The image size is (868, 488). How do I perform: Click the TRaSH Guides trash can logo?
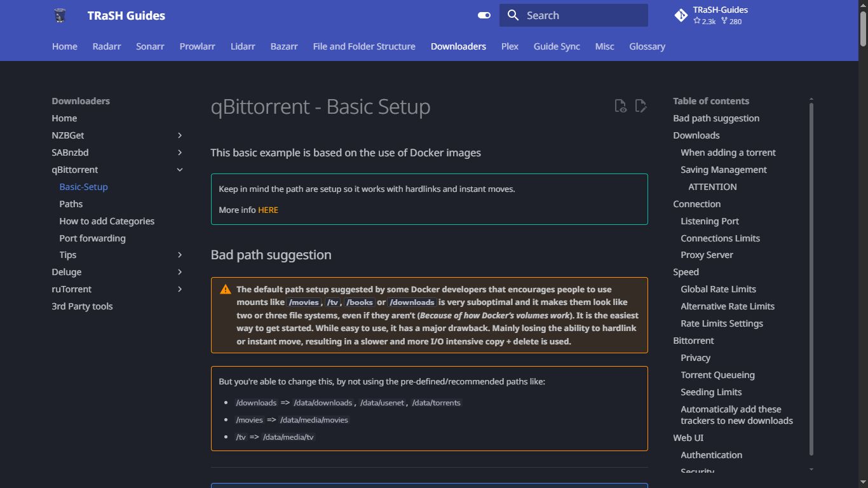(60, 15)
